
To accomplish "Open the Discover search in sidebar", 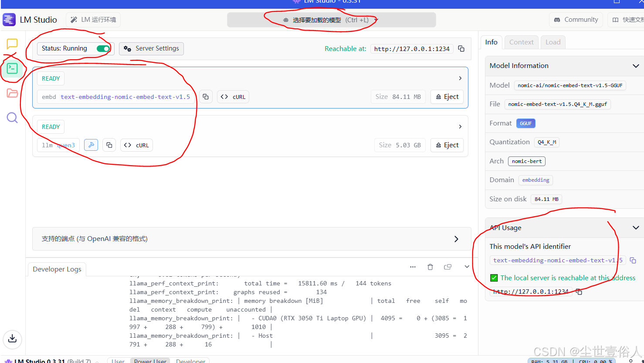I will click(x=12, y=118).
